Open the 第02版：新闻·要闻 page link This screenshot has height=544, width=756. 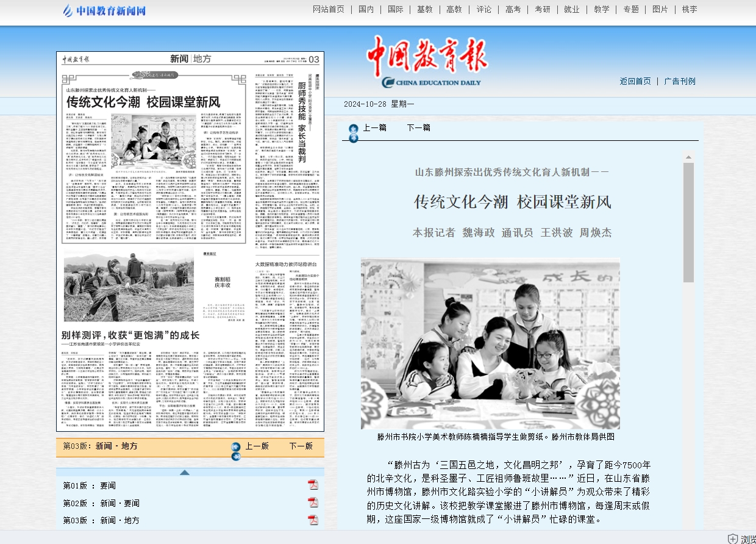pos(101,503)
